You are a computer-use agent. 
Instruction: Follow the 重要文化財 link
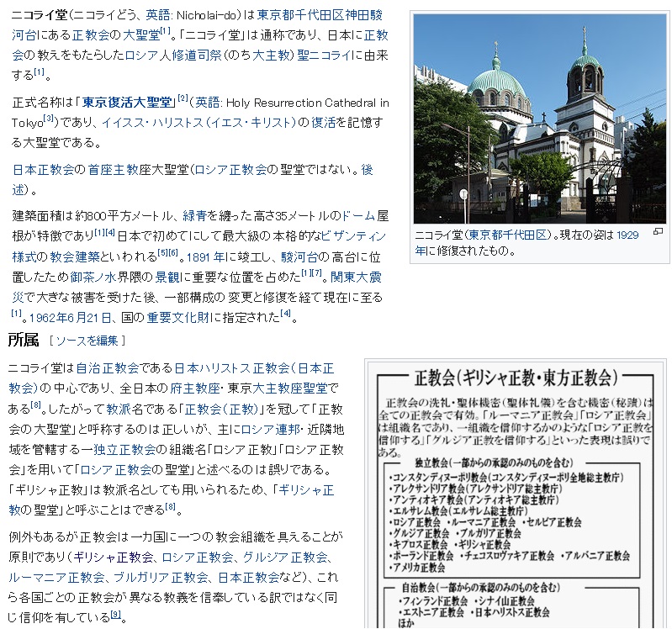[177, 318]
